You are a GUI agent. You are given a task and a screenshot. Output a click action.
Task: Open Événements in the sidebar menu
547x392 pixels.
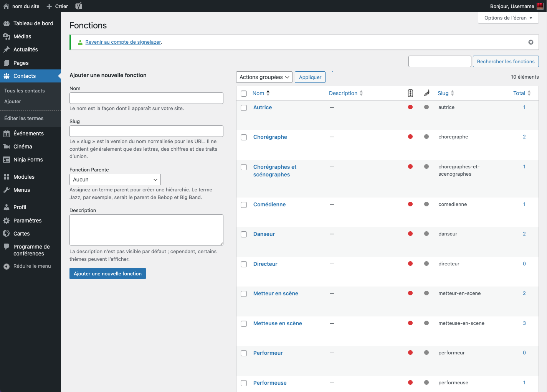(28, 133)
